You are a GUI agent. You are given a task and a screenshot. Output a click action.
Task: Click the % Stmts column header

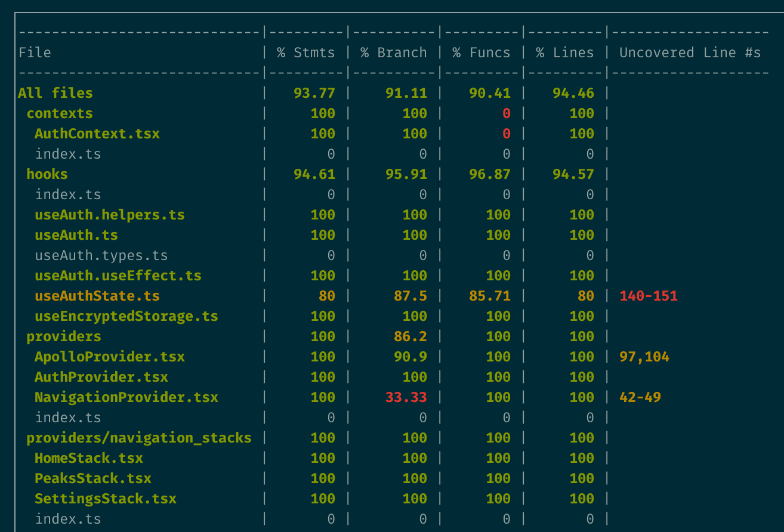click(305, 52)
